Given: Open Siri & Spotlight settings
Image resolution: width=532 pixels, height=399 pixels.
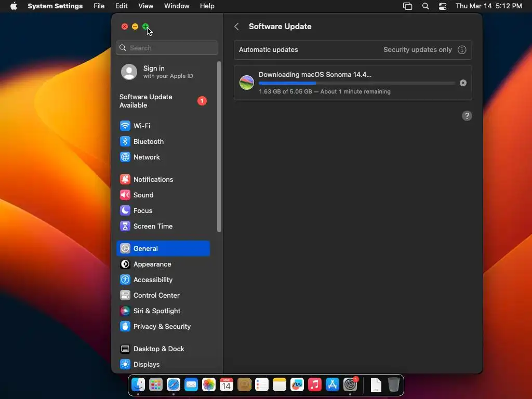Looking at the screenshot, I should click(x=163, y=311).
